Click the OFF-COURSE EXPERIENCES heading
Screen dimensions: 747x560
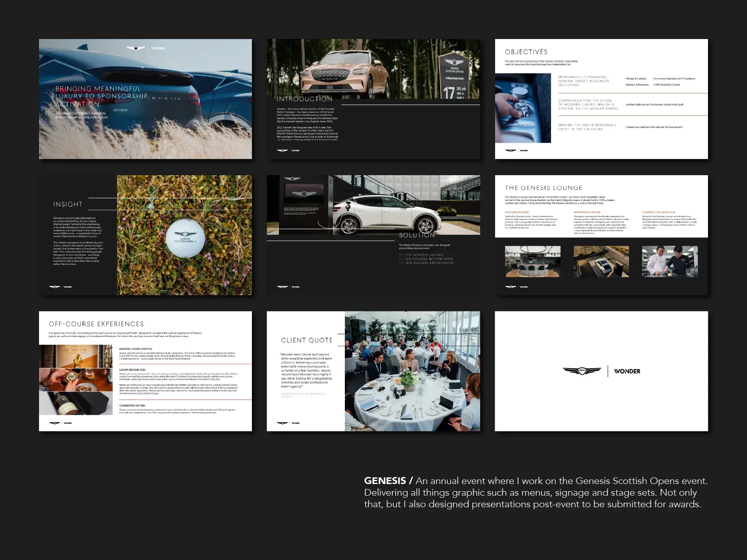96,324
